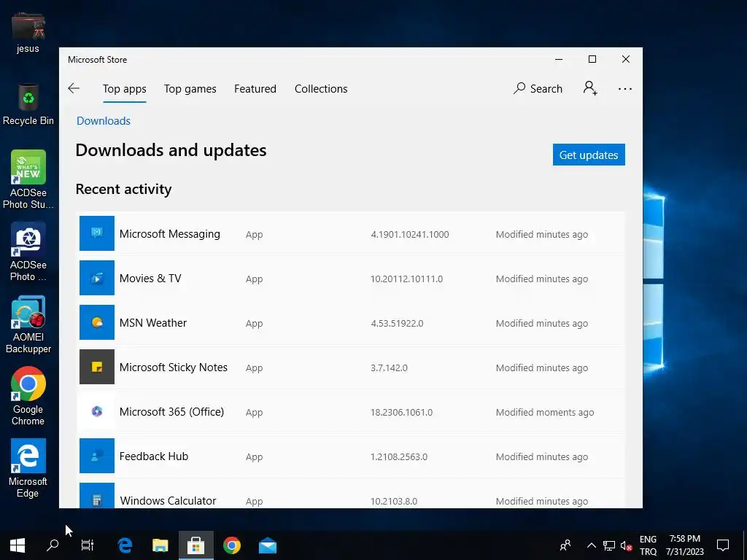Click version 3.7.142.0 text
The image size is (747, 560).
[389, 367]
